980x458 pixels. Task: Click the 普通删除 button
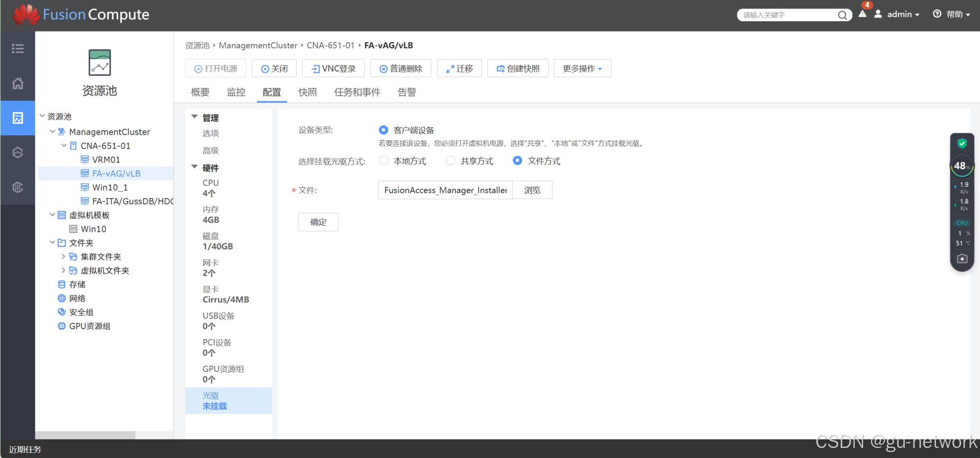point(401,69)
